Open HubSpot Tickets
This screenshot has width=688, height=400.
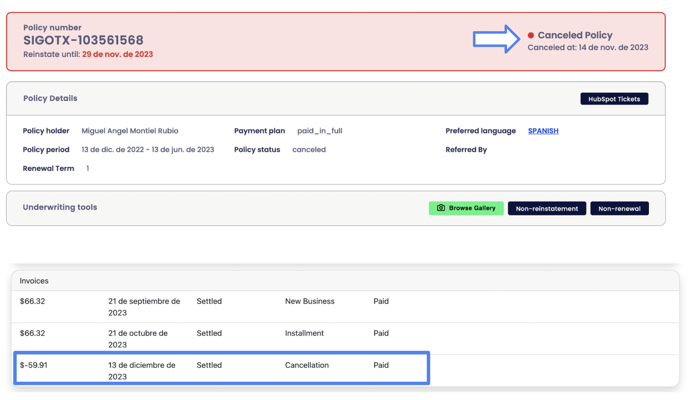tap(613, 99)
